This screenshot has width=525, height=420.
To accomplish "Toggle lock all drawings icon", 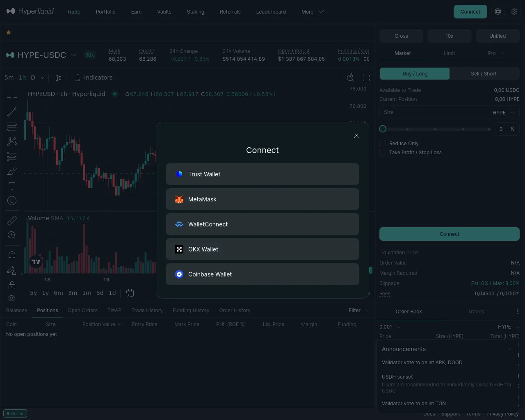I will click(12, 285).
